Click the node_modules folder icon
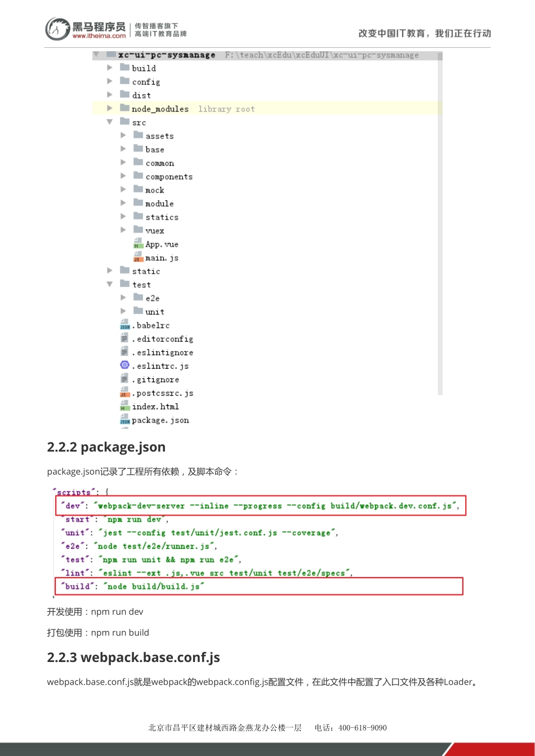The height and width of the screenshot is (756, 535). point(124,109)
